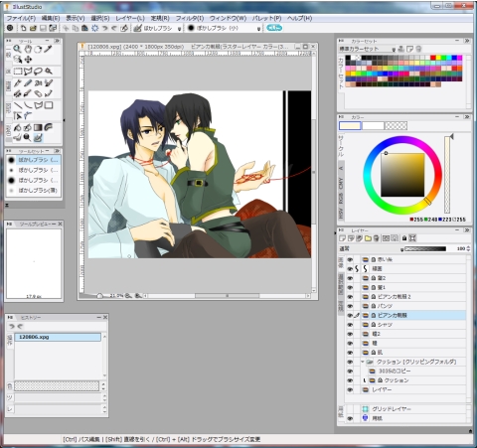This screenshot has width=477, height=448.
Task: Hide the 肌 layer eye
Action: click(x=350, y=353)
